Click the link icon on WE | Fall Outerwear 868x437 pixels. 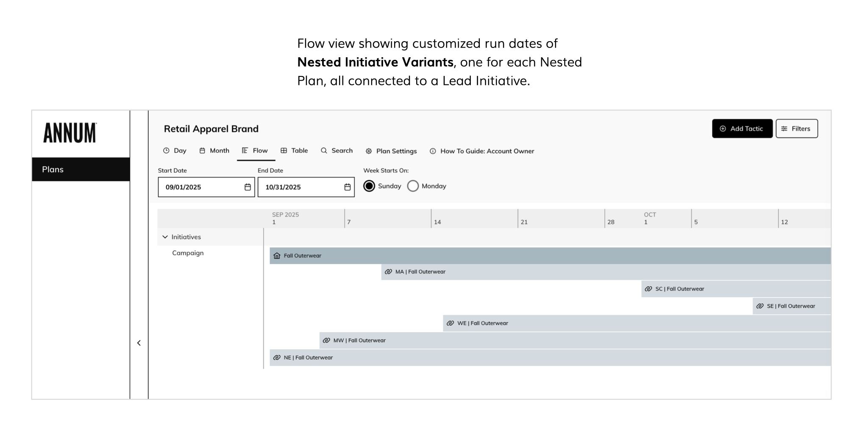(450, 323)
